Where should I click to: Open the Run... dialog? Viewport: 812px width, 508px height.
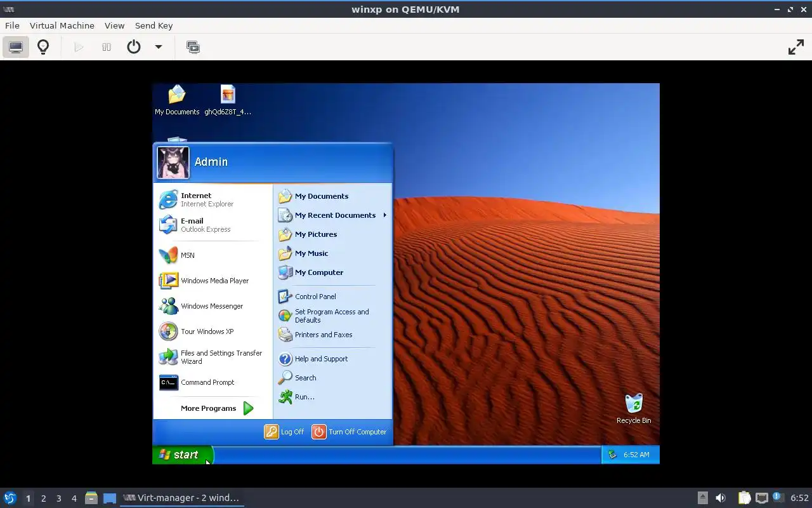tap(332, 397)
